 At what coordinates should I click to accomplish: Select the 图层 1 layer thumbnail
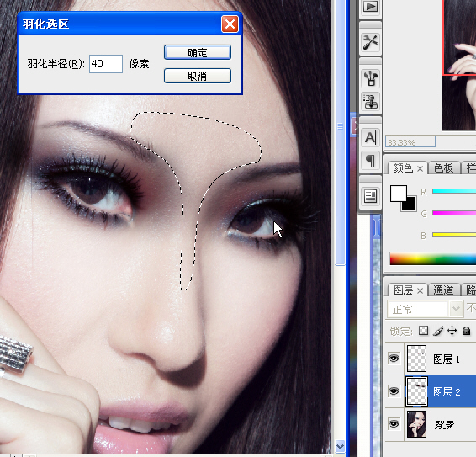(x=416, y=359)
